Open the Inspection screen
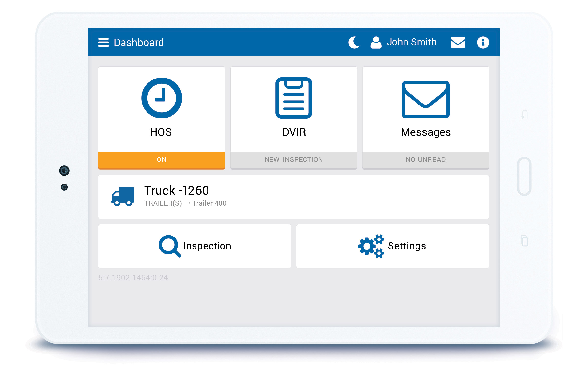Screen dimensions: 588x368 207,245
